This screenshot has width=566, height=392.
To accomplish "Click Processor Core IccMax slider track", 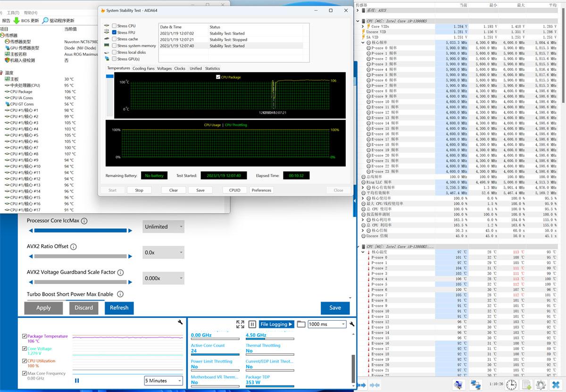I will 81,231.
